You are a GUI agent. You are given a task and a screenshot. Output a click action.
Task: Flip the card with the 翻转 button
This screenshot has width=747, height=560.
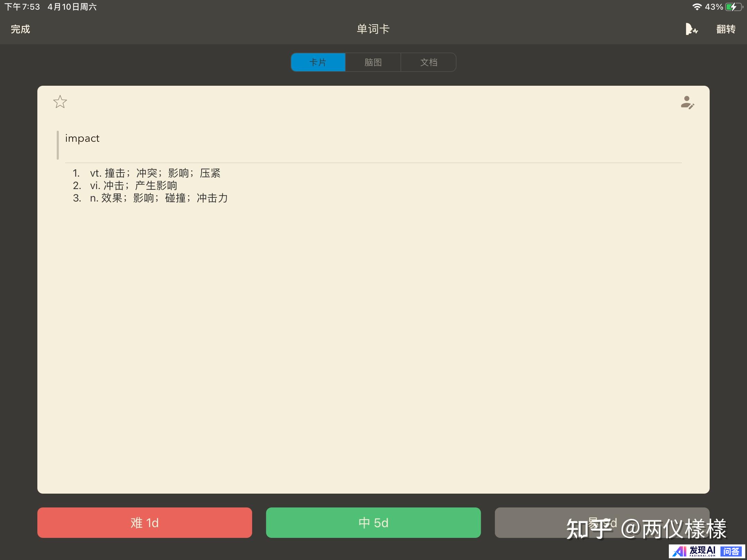tap(726, 29)
